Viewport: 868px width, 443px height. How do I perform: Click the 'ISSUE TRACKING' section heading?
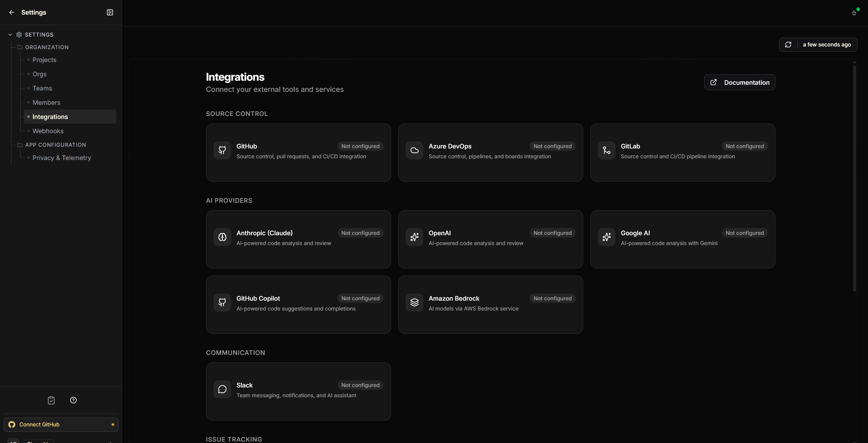(234, 439)
